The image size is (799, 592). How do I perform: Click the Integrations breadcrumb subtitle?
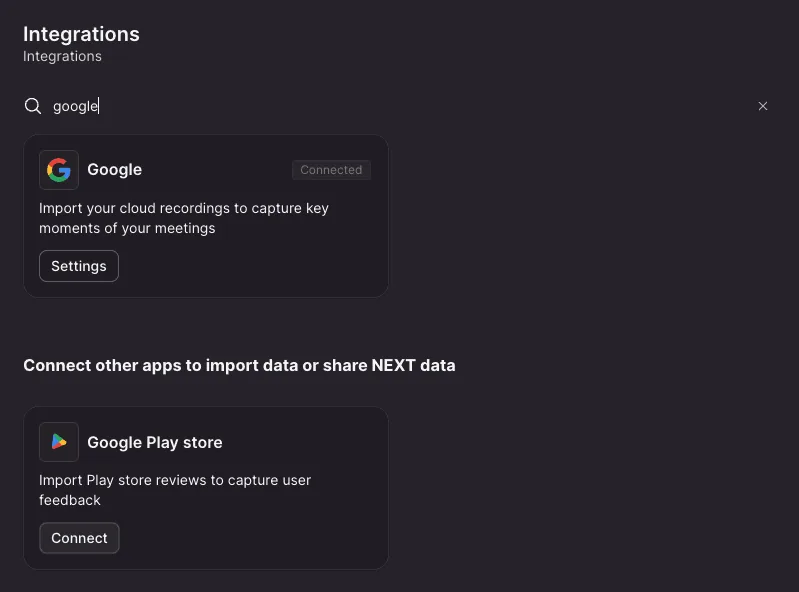62,56
